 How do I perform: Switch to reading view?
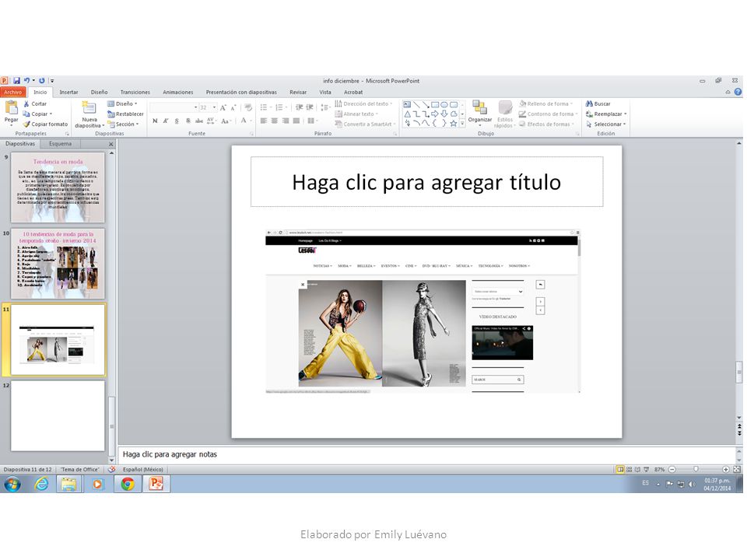click(x=637, y=470)
